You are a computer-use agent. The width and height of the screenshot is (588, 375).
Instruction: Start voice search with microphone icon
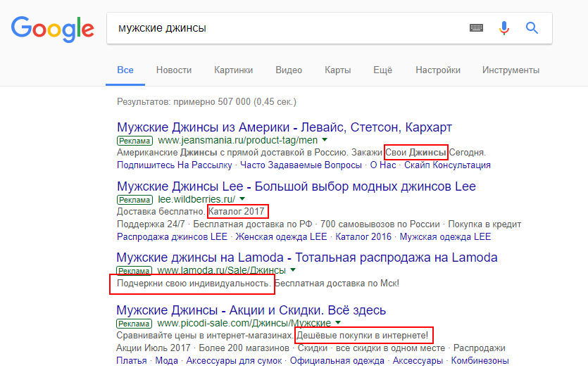point(504,27)
